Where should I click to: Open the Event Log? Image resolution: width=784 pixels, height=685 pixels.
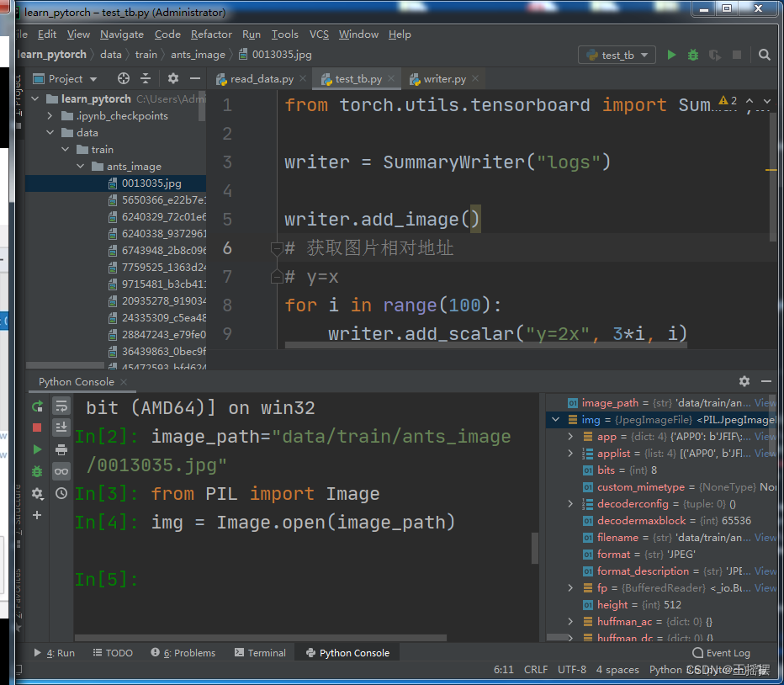[x=721, y=652]
